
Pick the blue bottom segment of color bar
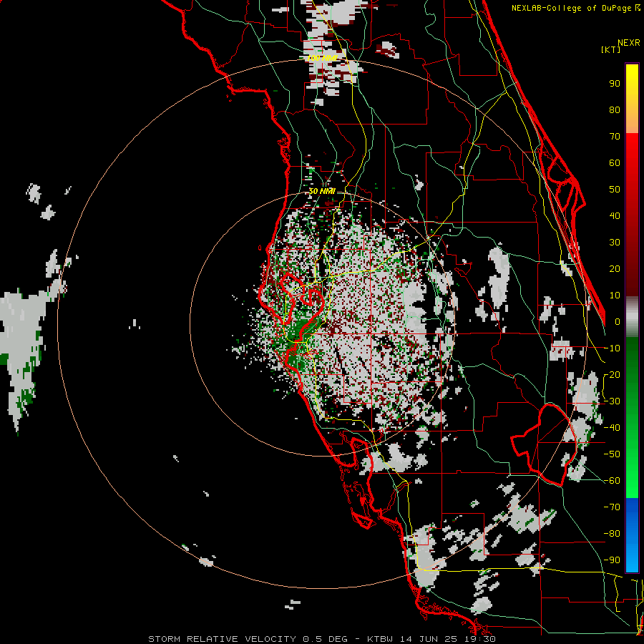tap(632, 535)
